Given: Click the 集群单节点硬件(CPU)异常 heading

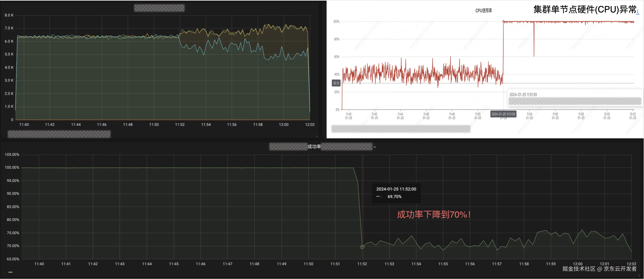Looking at the screenshot, I should click(585, 10).
